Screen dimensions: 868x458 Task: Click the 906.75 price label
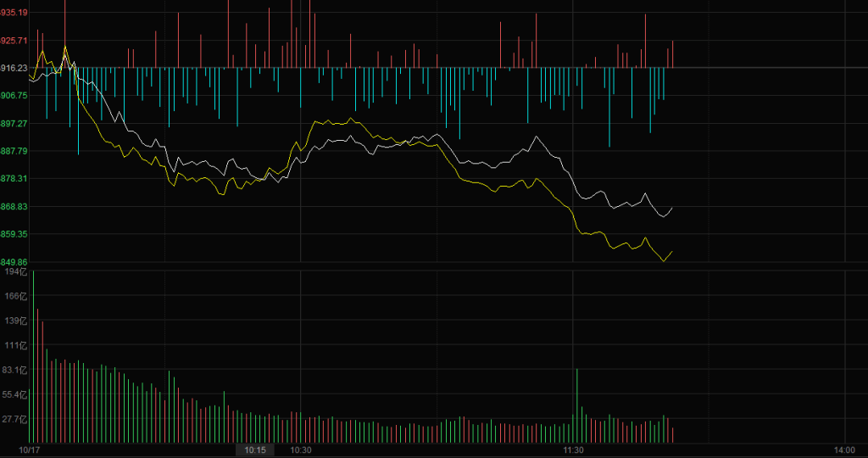tap(14, 96)
